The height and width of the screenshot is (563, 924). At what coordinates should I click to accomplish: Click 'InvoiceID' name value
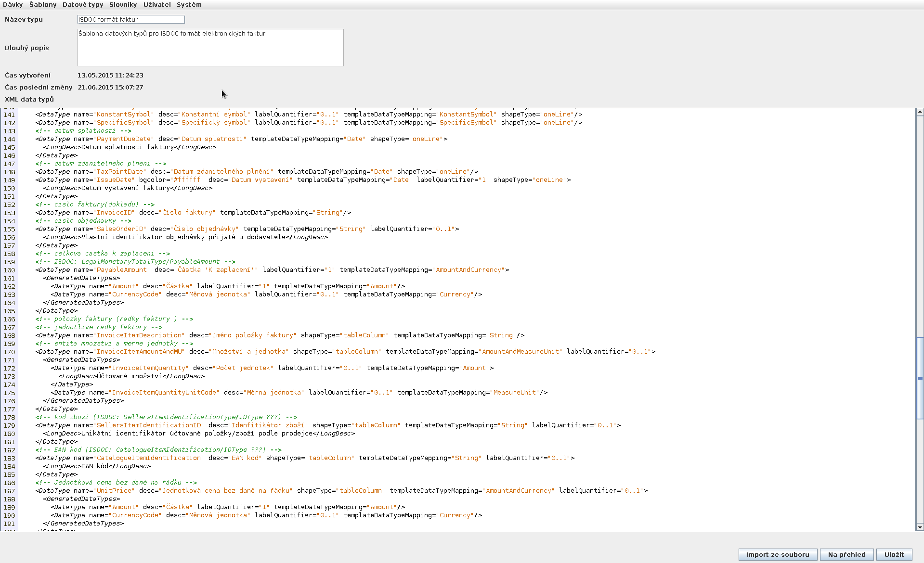114,213
